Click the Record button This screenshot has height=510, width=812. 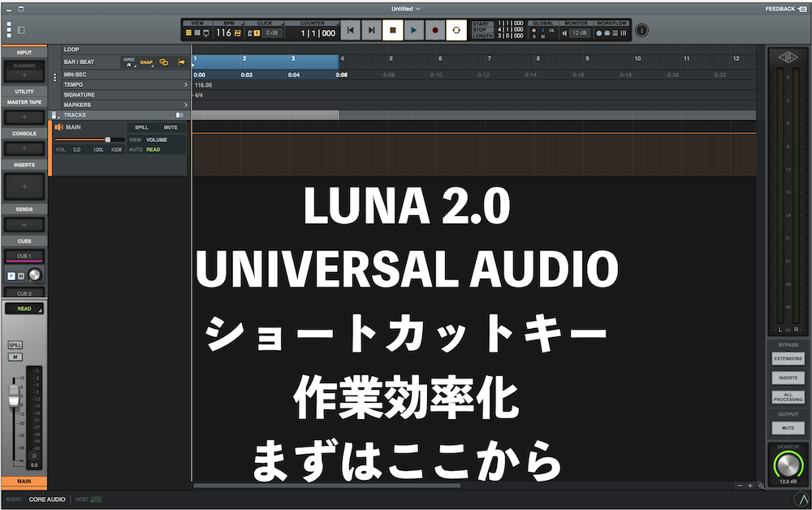(434, 31)
